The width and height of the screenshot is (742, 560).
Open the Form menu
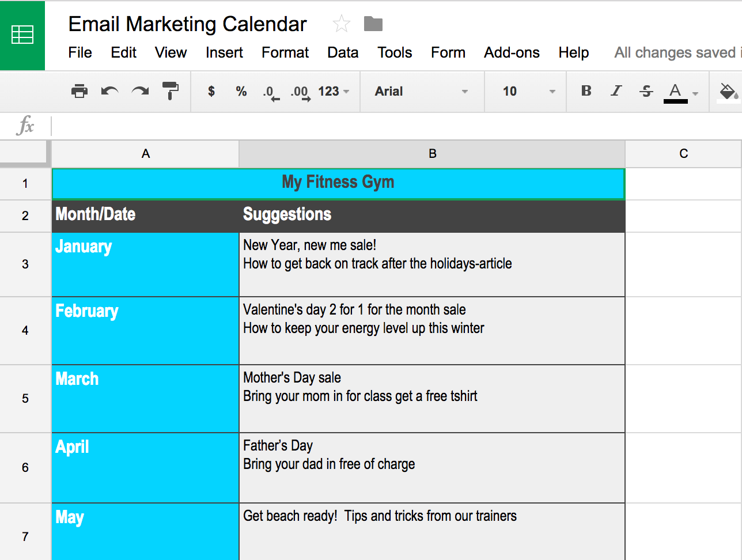click(448, 52)
